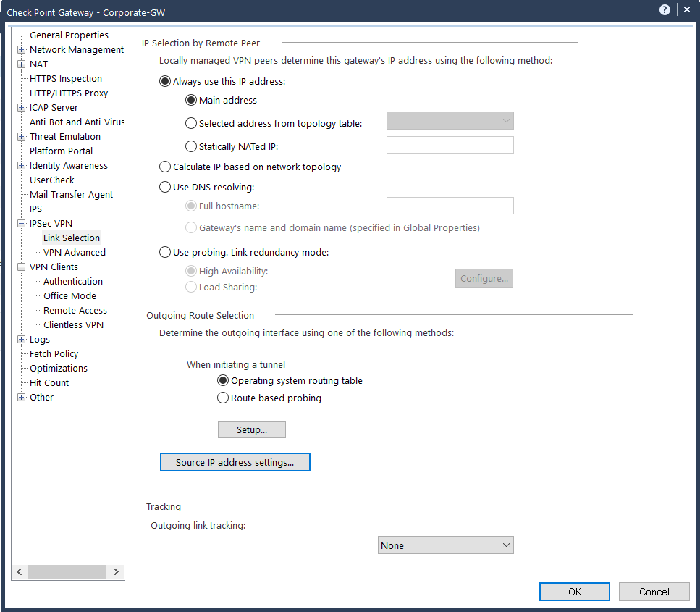Select 'Calculate IP based on network topology'
The height and width of the screenshot is (612, 700).
(165, 167)
